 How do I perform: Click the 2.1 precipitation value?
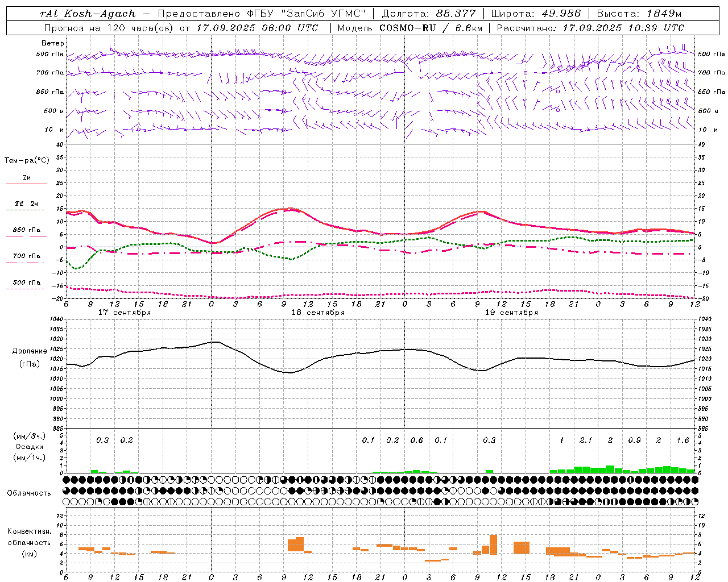click(586, 440)
